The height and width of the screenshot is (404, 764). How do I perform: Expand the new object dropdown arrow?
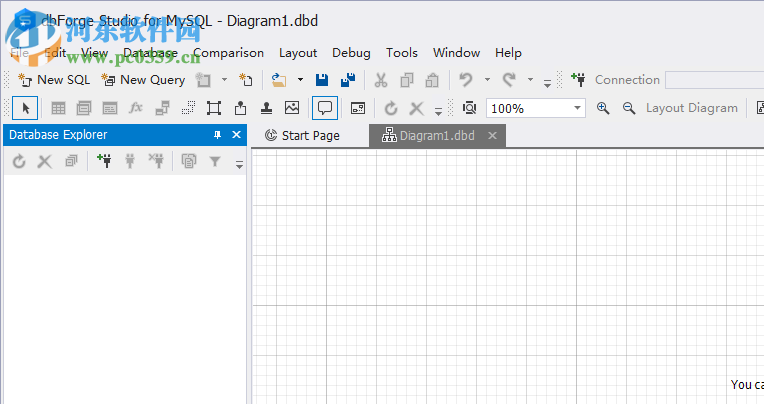pos(225,79)
